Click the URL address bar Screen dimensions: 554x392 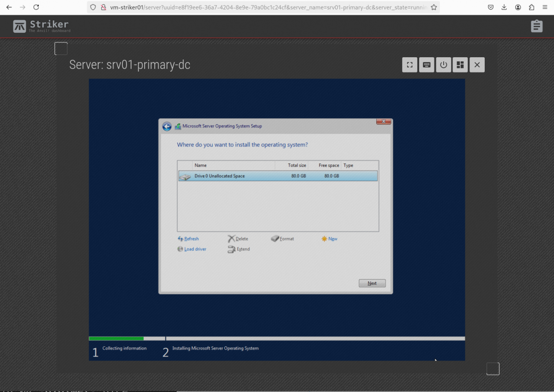(x=268, y=7)
